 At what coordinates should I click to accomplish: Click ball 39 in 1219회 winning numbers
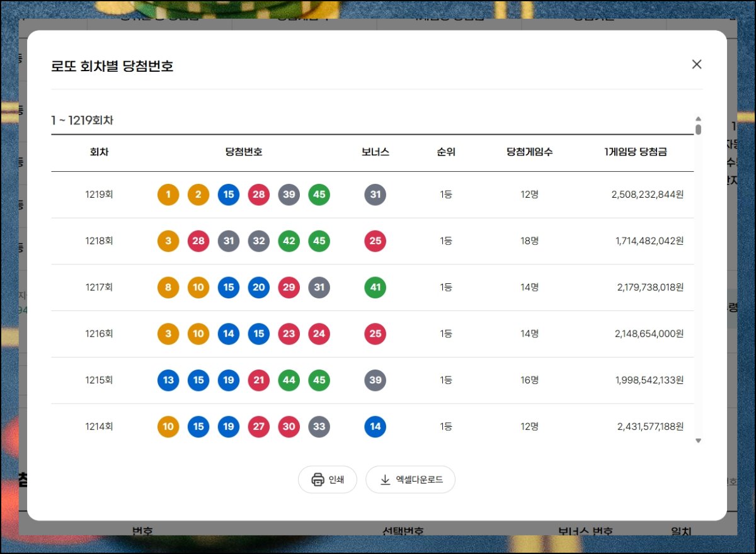[x=289, y=195]
